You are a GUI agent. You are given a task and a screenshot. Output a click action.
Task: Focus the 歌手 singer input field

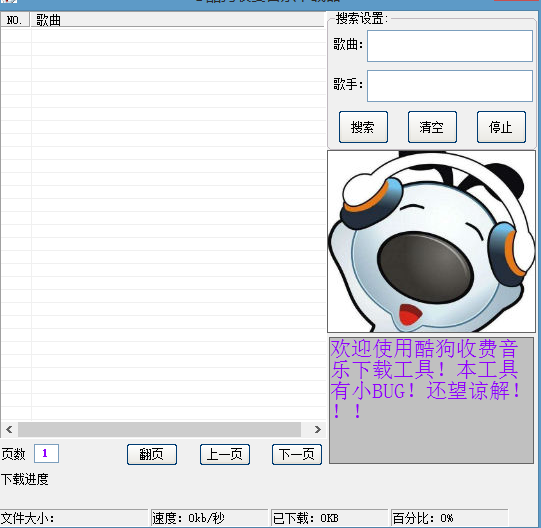coord(450,86)
